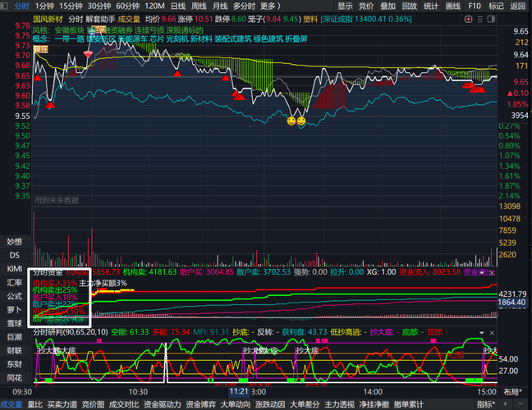The image size is (532, 410).
Task: Select the 120M timeframe
Action: (x=154, y=6)
